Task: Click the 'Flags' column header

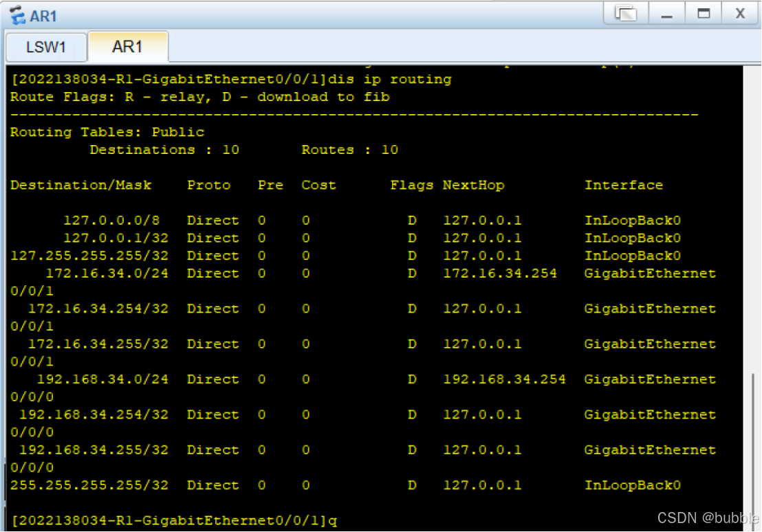Action: [x=412, y=185]
